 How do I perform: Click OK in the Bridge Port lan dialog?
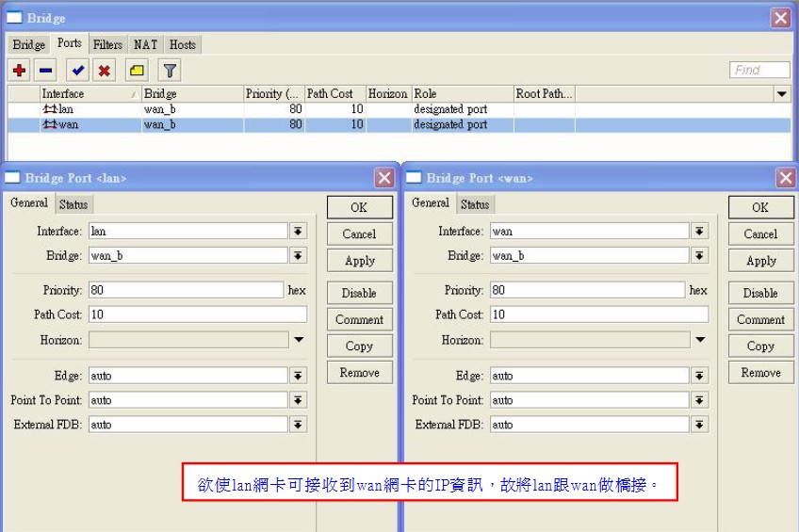359,208
